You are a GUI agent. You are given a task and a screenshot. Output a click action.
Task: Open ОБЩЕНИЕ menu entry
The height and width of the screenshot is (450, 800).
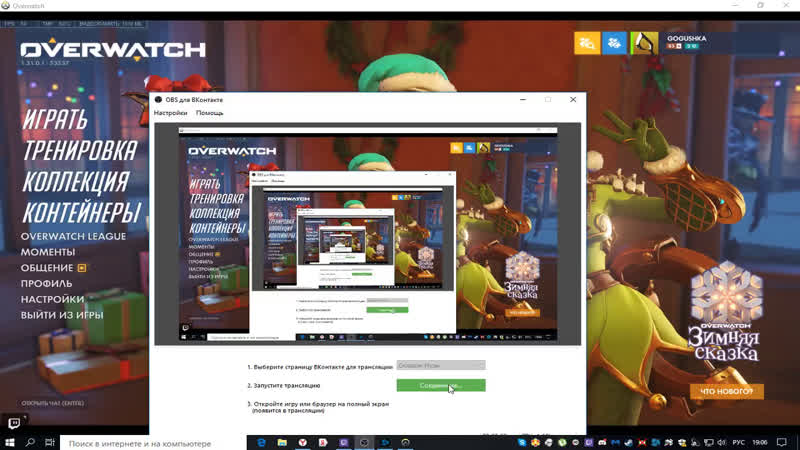[47, 268]
